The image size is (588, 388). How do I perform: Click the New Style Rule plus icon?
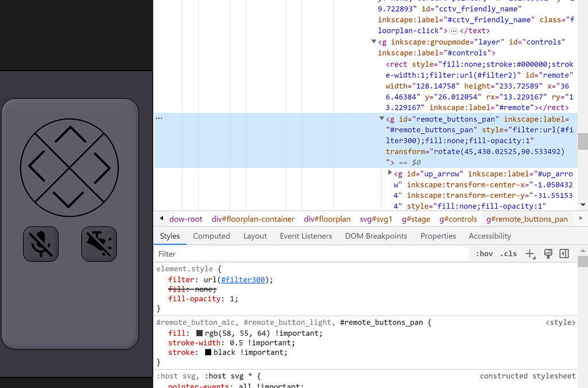(530, 253)
